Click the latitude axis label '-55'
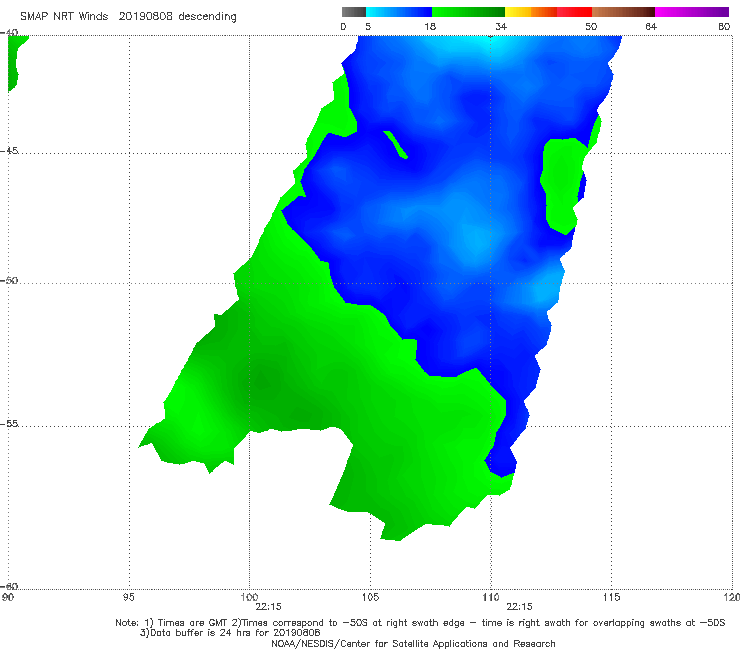The image size is (740, 650). [9, 424]
